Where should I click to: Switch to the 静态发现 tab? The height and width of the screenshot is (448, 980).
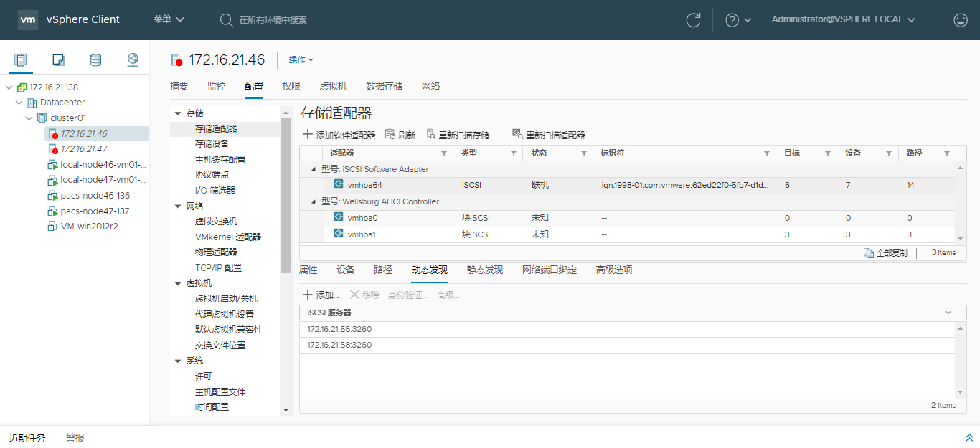tap(485, 270)
